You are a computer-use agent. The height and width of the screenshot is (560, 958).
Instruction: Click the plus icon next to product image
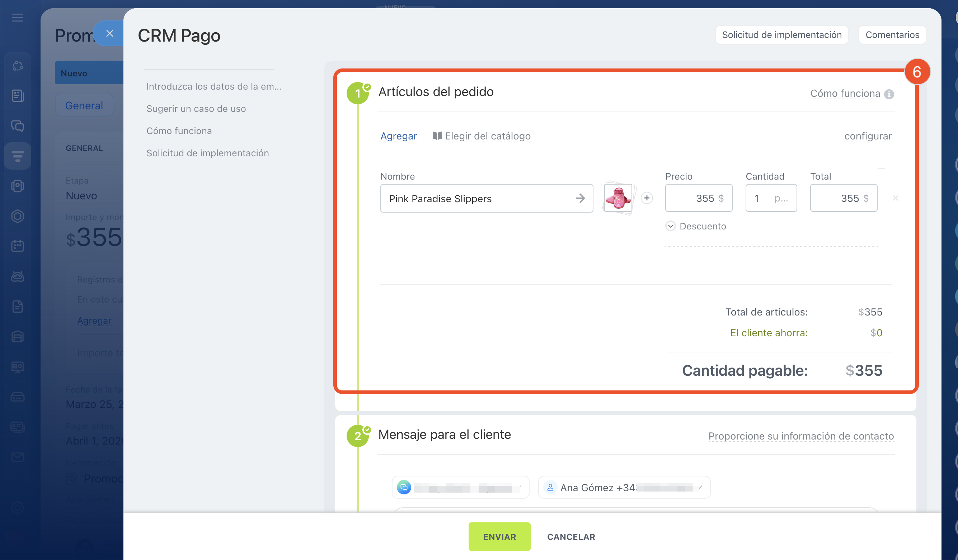[x=647, y=198]
